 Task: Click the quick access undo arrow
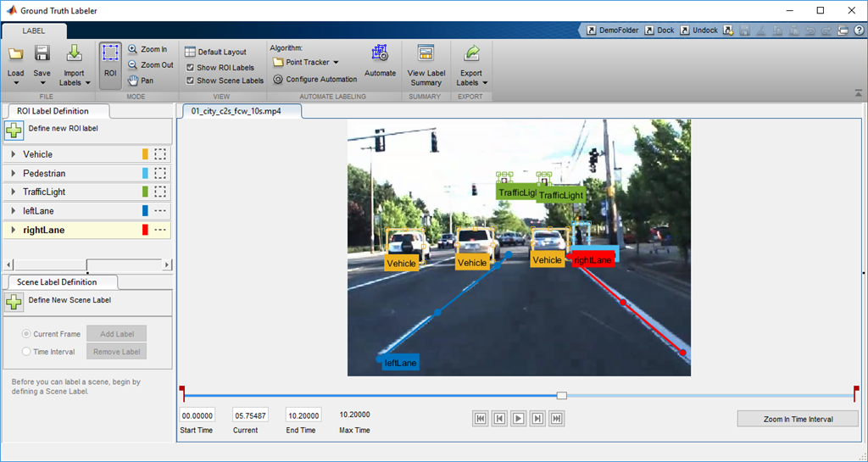coord(810,31)
